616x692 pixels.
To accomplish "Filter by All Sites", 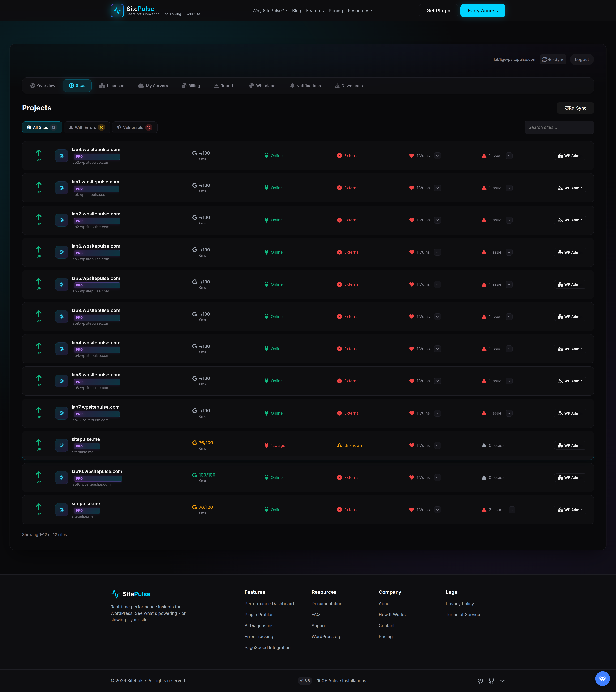I will point(42,127).
